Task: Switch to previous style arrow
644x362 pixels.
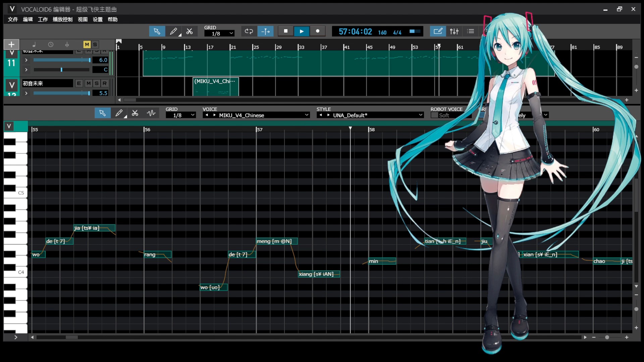Action: point(321,115)
